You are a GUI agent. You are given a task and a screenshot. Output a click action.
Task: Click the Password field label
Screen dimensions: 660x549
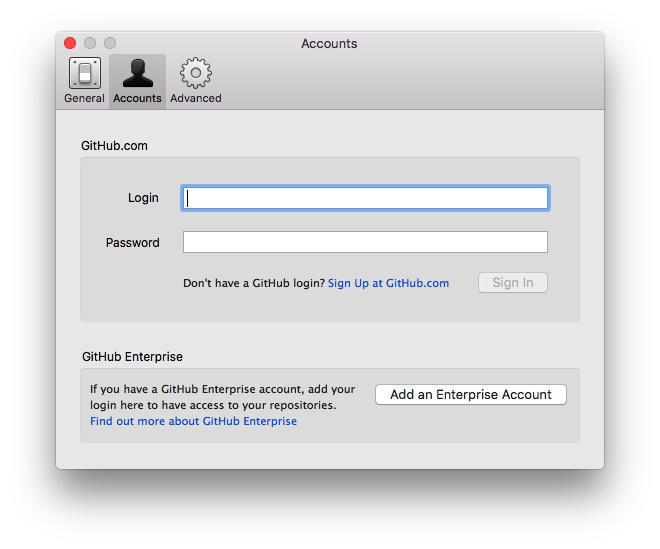coord(132,243)
